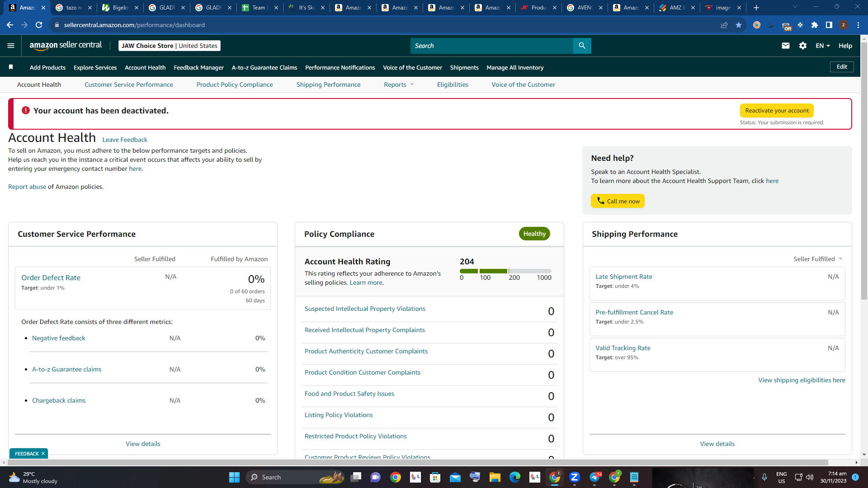Close the FEEDBACK widget
This screenshot has width=868, height=488.
[x=43, y=454]
